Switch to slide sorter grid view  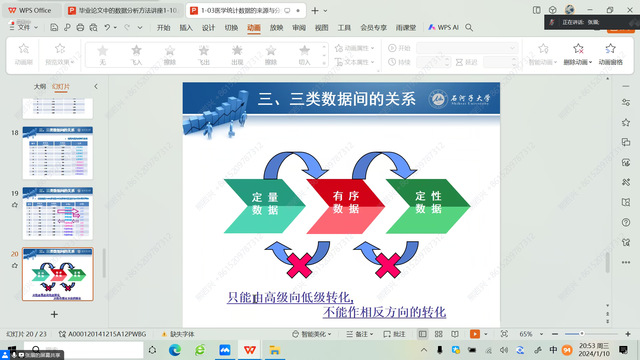(438, 334)
